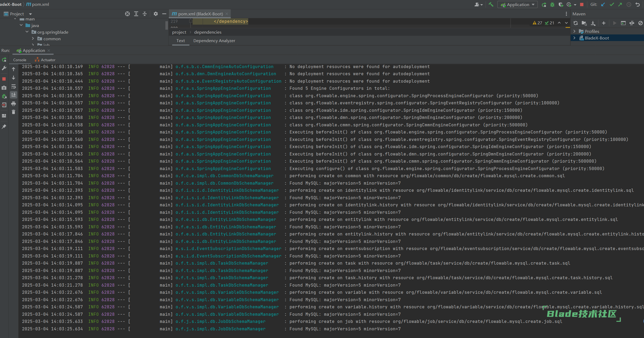
Task: Expand BladeX-Boot node in Maven
Action: pyautogui.click(x=574, y=38)
